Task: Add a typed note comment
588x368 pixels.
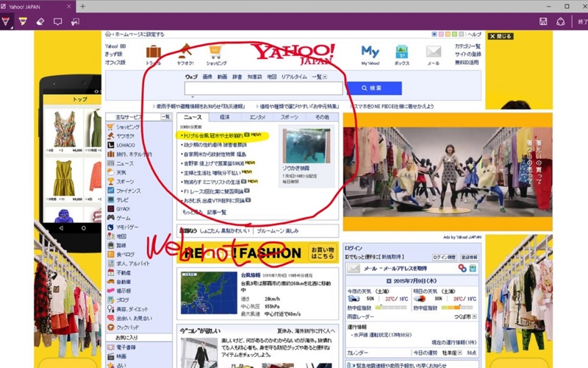Action: (58, 21)
